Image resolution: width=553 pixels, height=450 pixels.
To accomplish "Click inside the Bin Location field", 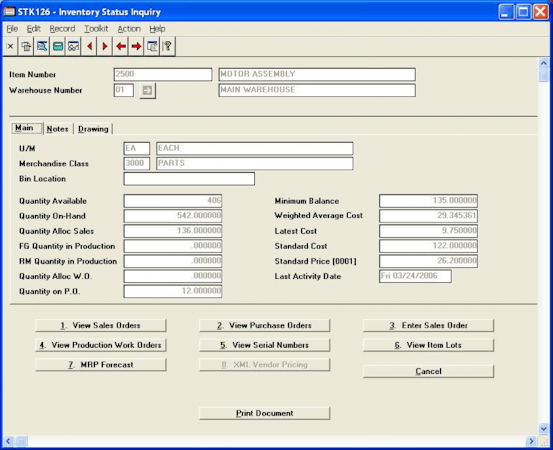I will pos(189,179).
